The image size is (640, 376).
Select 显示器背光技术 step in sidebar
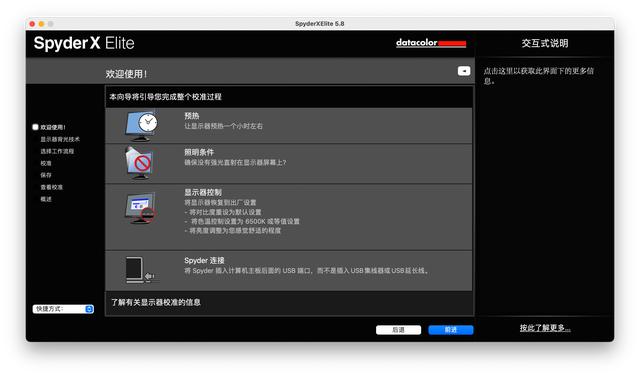click(60, 139)
